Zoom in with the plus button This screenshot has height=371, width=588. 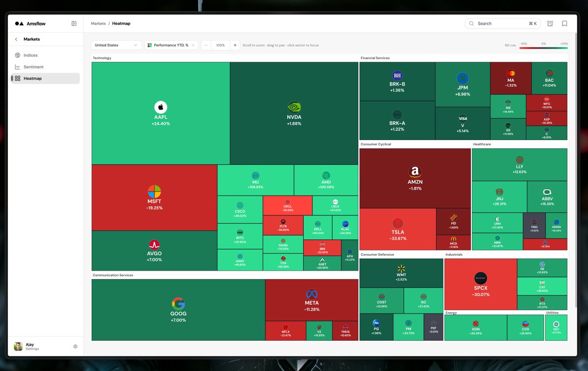pos(235,45)
